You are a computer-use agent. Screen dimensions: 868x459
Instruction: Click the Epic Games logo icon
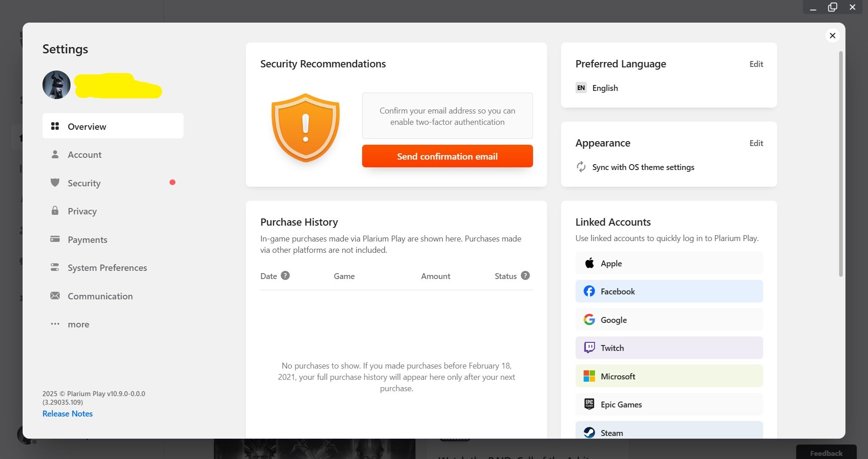[589, 404]
